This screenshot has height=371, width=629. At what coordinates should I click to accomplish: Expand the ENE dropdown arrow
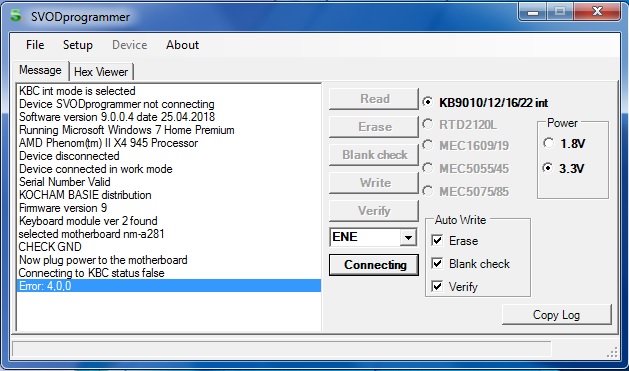tap(408, 237)
